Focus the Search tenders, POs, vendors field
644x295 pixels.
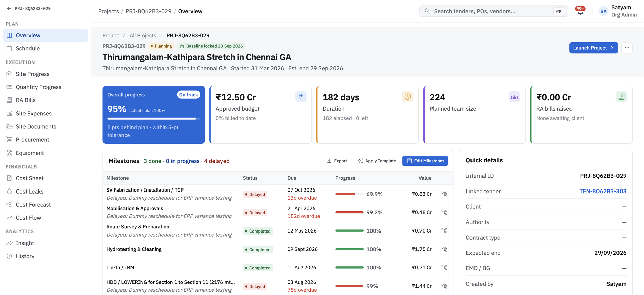(494, 11)
